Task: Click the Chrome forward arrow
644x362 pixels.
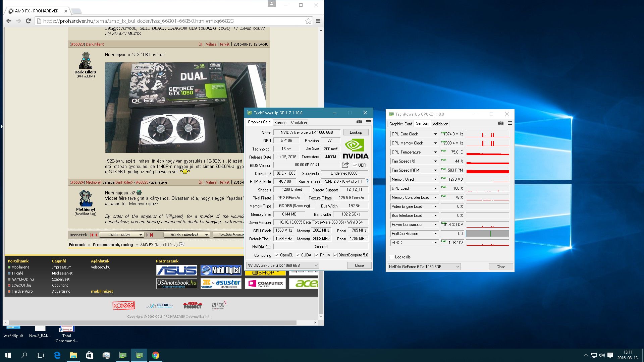Action: pos(19,21)
